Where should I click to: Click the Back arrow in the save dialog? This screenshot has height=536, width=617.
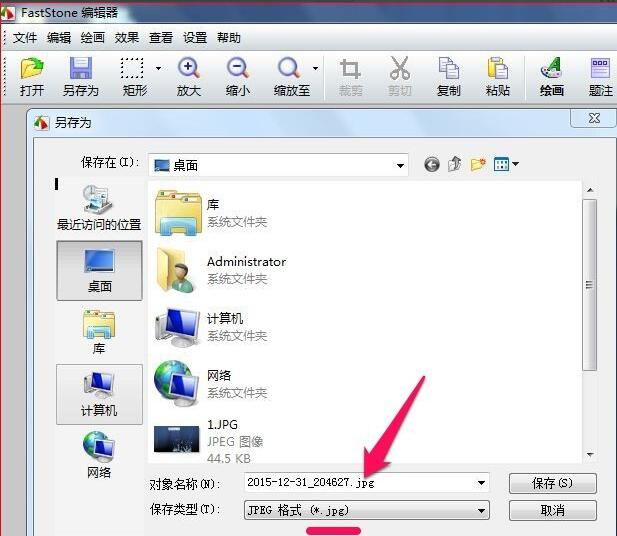click(x=432, y=164)
